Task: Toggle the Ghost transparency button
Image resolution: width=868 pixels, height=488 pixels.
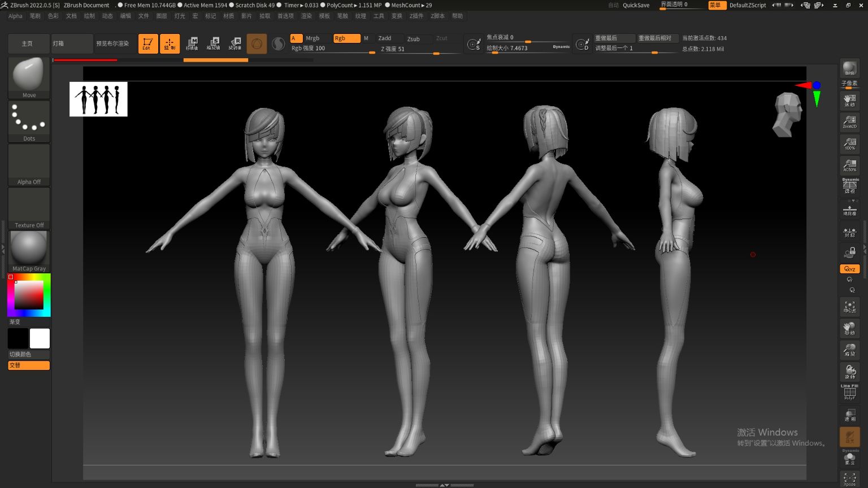Action: tap(849, 437)
